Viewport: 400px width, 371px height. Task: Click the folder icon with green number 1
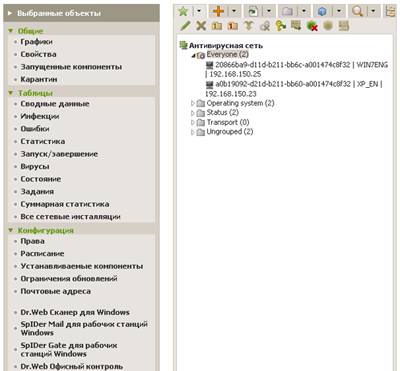(x=217, y=26)
